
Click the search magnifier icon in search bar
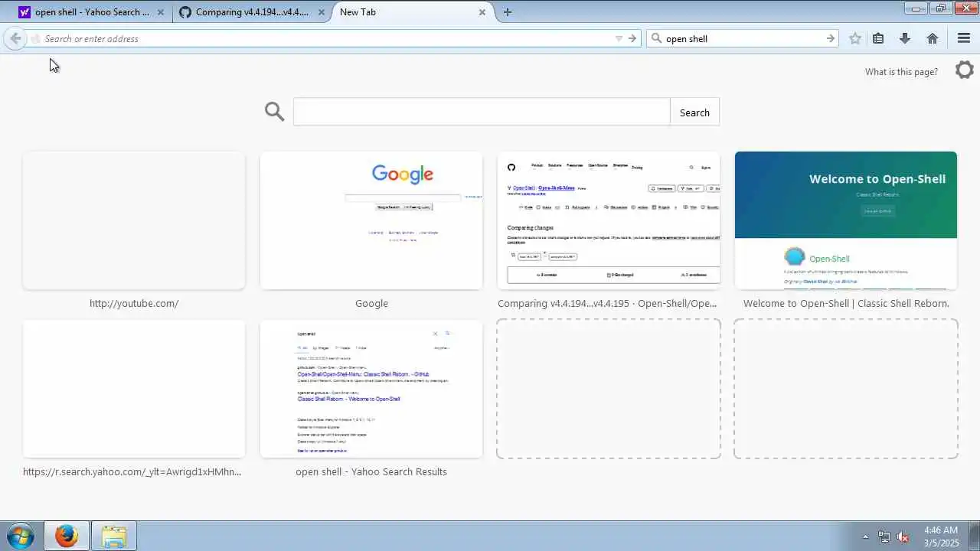(x=656, y=38)
